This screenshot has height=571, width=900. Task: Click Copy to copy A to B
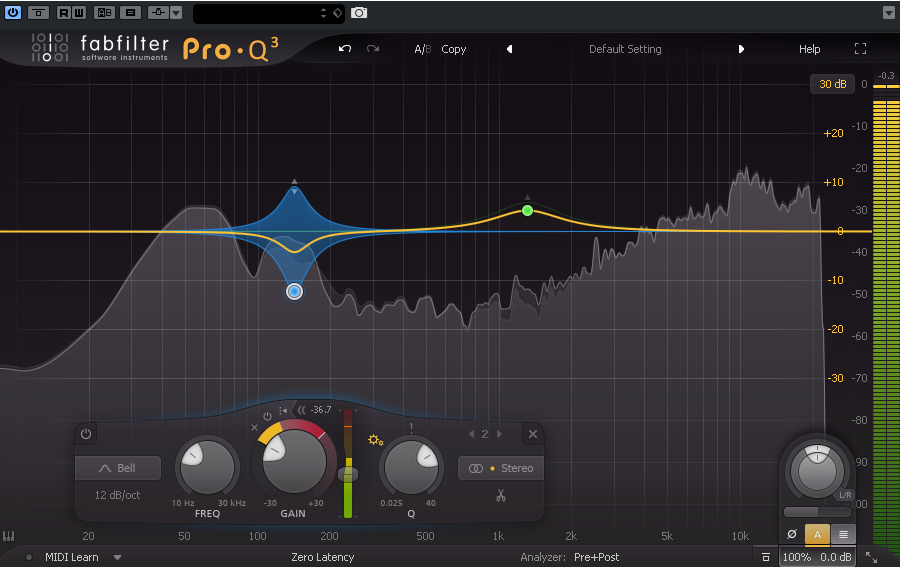(x=453, y=49)
